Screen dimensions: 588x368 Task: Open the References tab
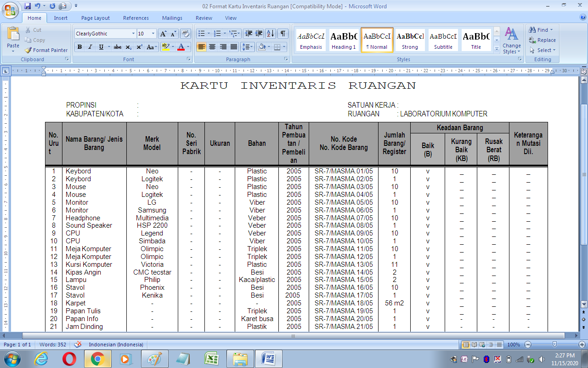pos(136,18)
